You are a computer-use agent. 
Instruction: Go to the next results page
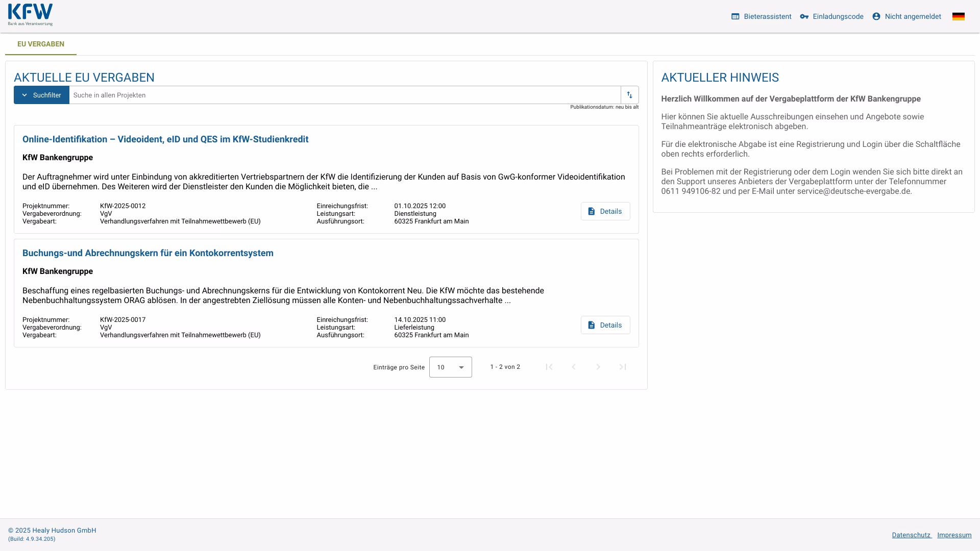[x=598, y=367]
